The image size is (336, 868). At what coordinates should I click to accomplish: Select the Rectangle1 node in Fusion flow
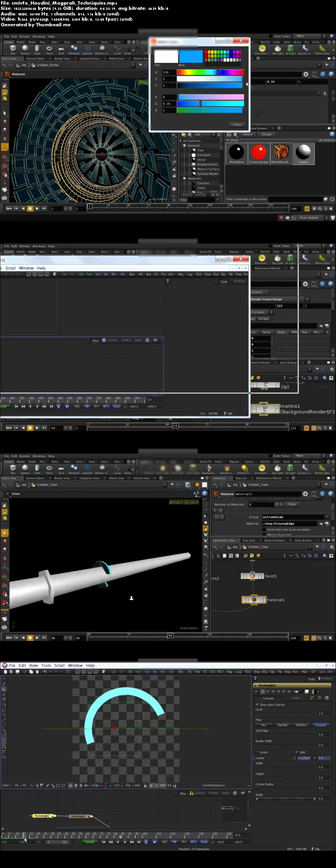click(x=79, y=816)
